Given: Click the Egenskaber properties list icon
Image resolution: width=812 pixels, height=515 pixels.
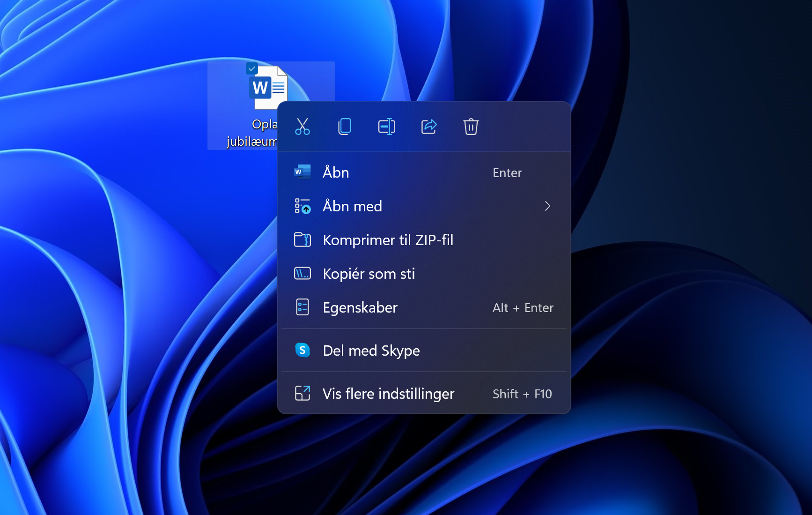Looking at the screenshot, I should (x=303, y=307).
